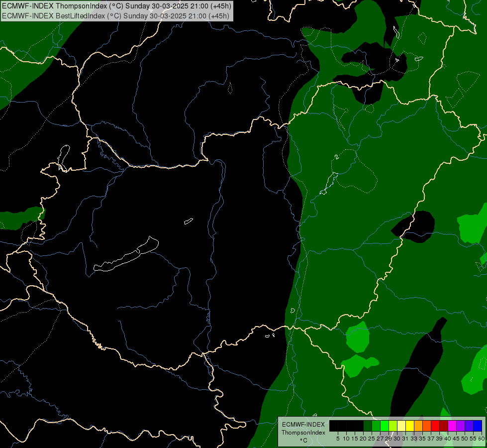Pick the pure yellow 31–33 legend swatch
Image resolution: width=487 pixels, height=448 pixels.
(x=410, y=426)
